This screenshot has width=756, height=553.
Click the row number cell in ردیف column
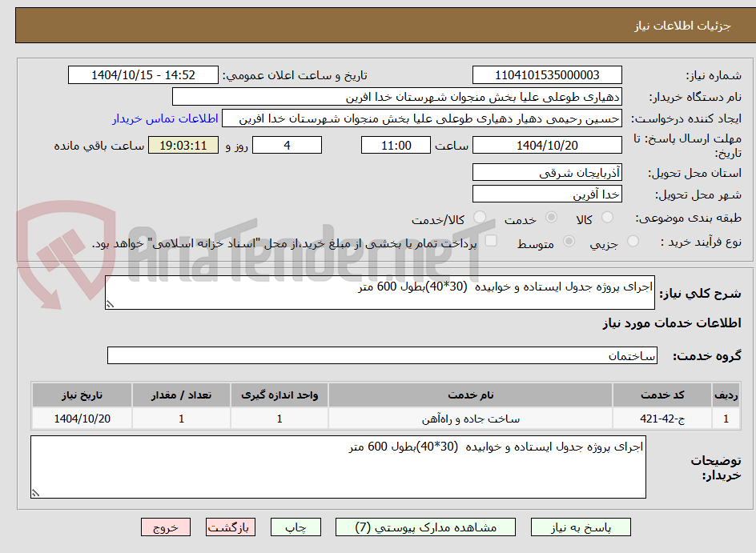[726, 419]
